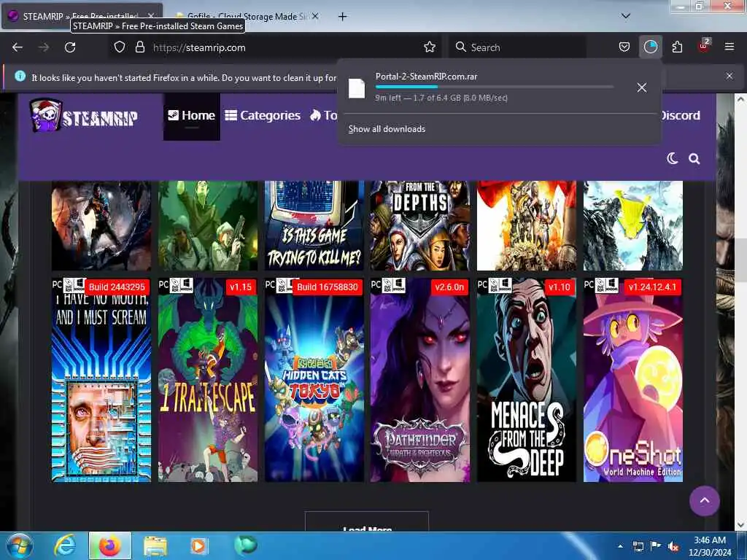Screen dimensions: 747x560
Task: Open site search magnifier icon
Action: [694, 158]
